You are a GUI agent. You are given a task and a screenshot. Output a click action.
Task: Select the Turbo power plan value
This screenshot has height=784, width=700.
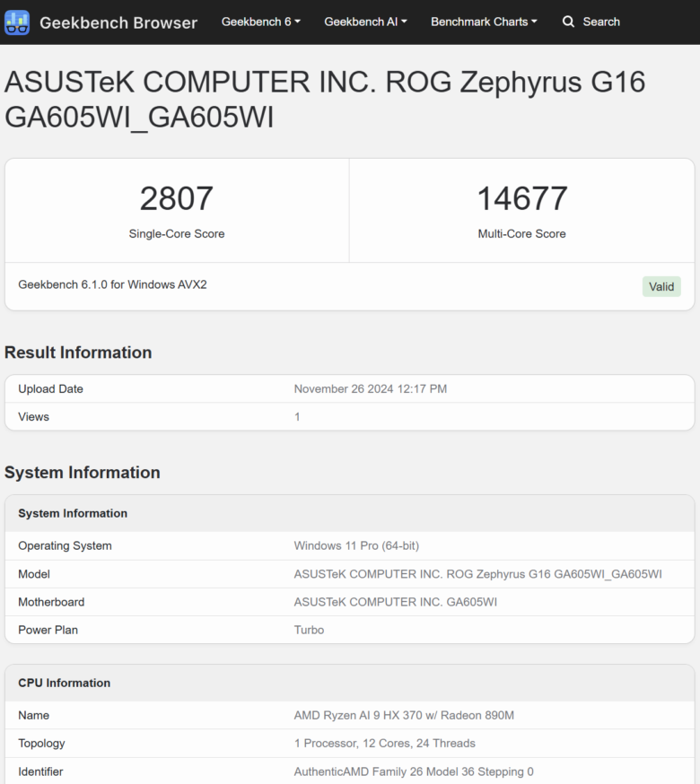coord(309,630)
